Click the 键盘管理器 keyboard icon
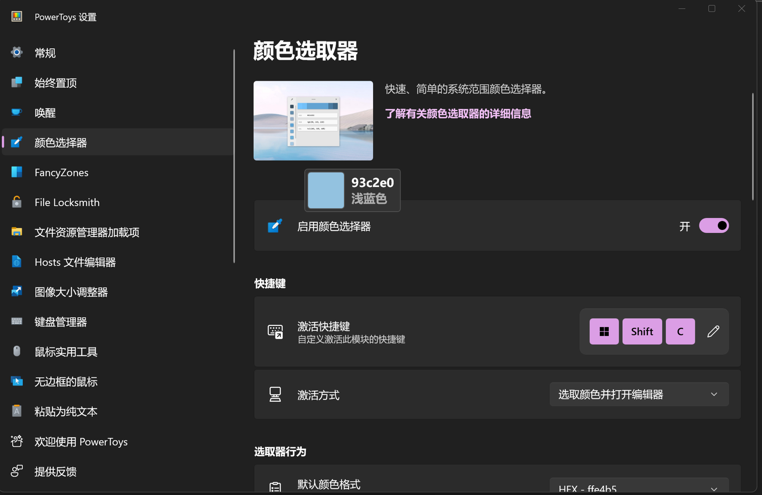Image resolution: width=762 pixels, height=495 pixels. tap(17, 322)
